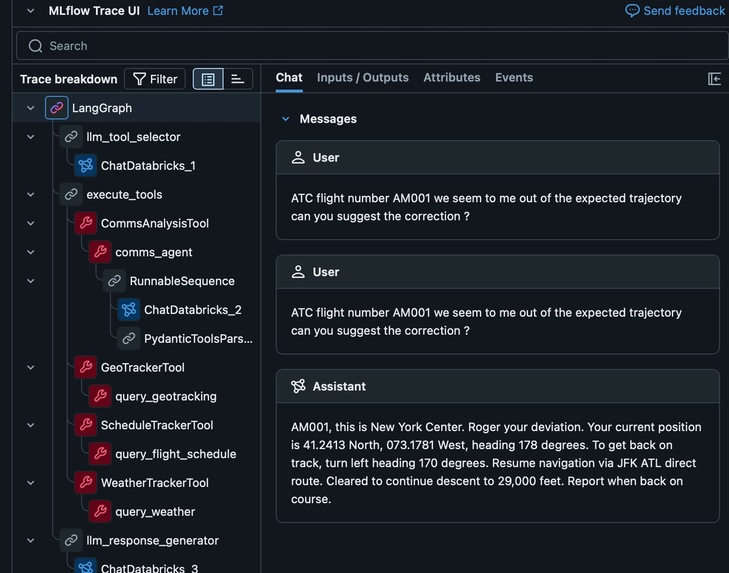Select the ChatDatabricks_3 span label

149,568
